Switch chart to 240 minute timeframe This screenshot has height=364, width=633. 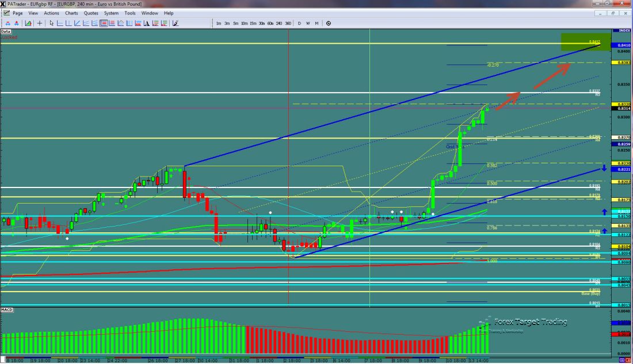(279, 24)
